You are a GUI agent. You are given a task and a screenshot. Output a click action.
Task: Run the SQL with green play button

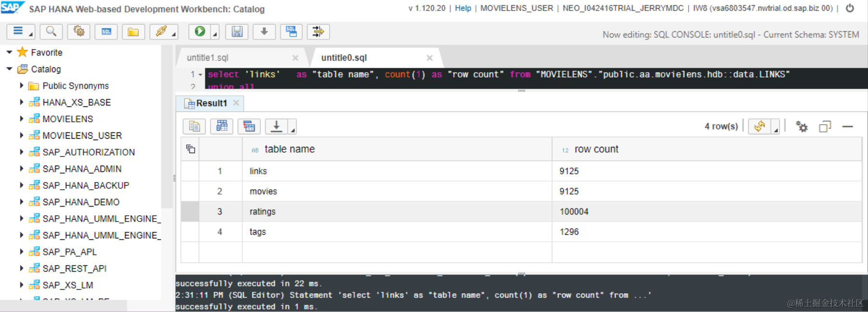(x=200, y=31)
